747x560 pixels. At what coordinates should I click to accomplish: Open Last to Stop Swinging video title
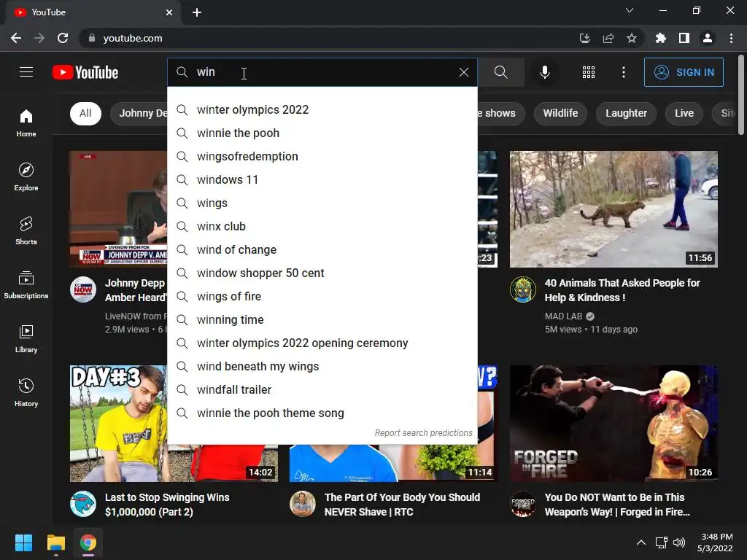click(167, 505)
